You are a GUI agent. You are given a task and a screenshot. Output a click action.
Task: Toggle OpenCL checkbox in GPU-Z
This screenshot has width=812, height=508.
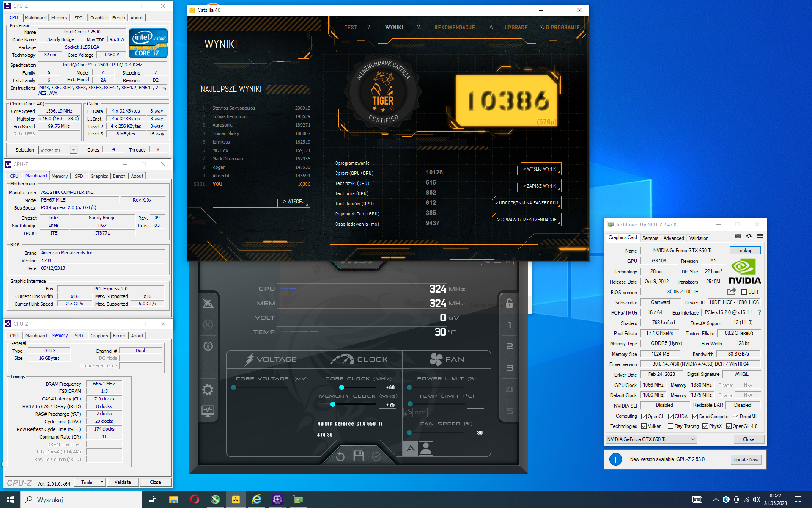coord(644,417)
